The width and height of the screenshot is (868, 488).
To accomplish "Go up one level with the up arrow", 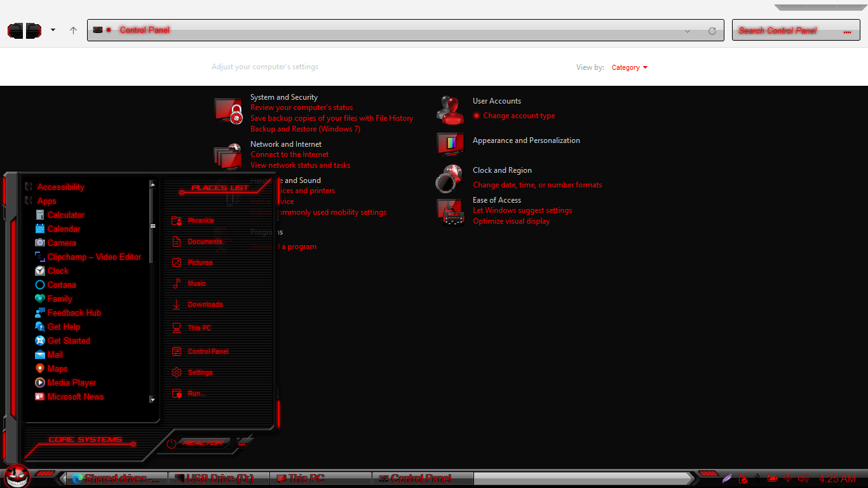I will pyautogui.click(x=74, y=30).
